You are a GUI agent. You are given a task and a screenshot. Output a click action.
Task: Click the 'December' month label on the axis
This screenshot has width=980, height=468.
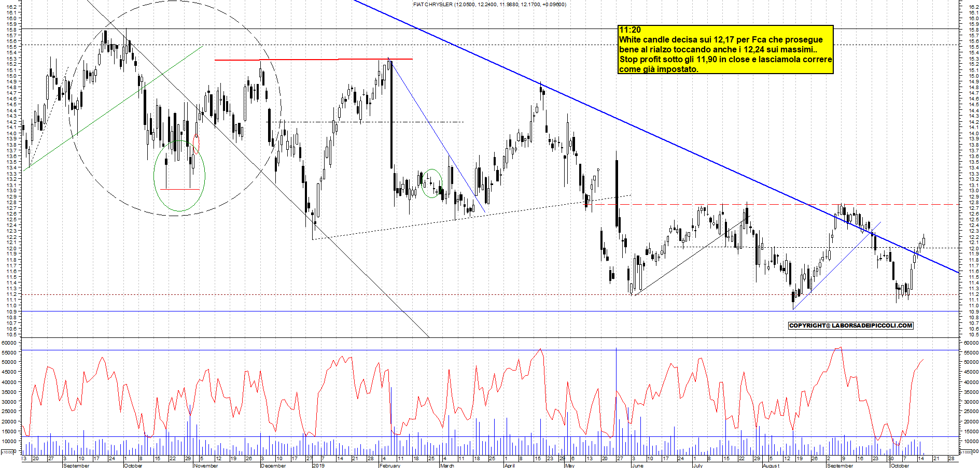273,465
